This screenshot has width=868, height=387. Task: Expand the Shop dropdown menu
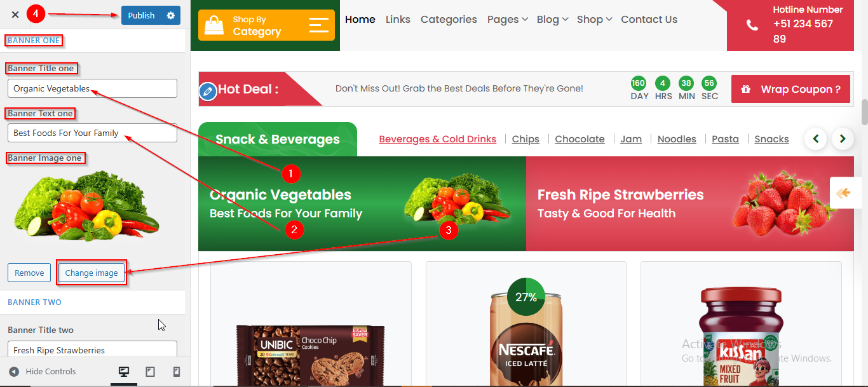point(594,20)
